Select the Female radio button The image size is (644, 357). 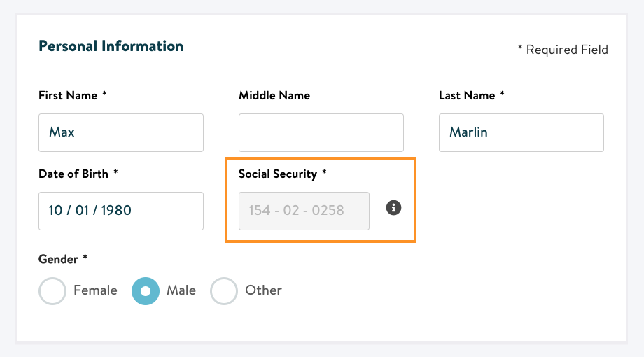pyautogui.click(x=52, y=291)
